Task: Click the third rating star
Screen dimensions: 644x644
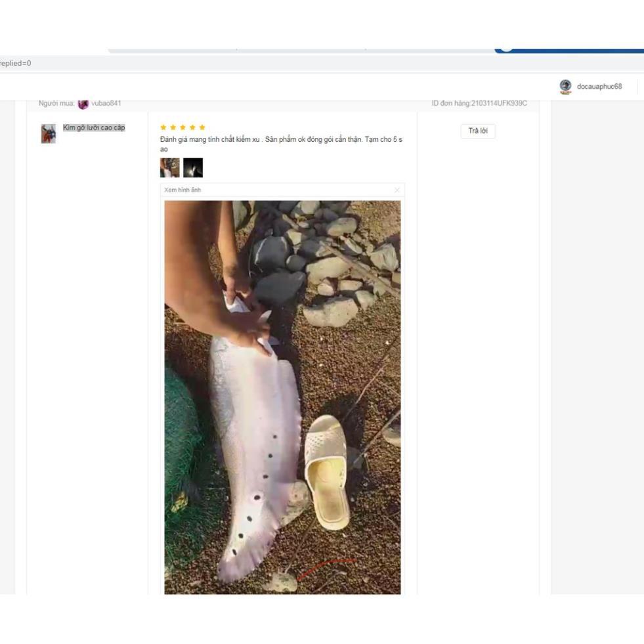Action: click(182, 127)
